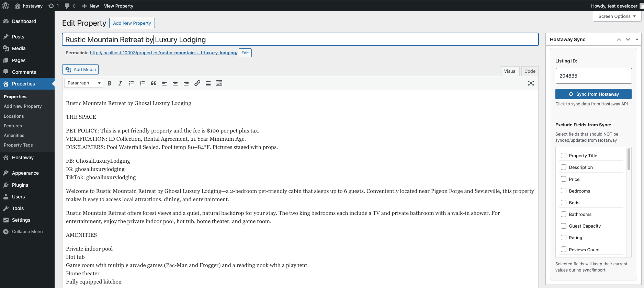
Task: Click Add New Property button
Action: click(132, 23)
